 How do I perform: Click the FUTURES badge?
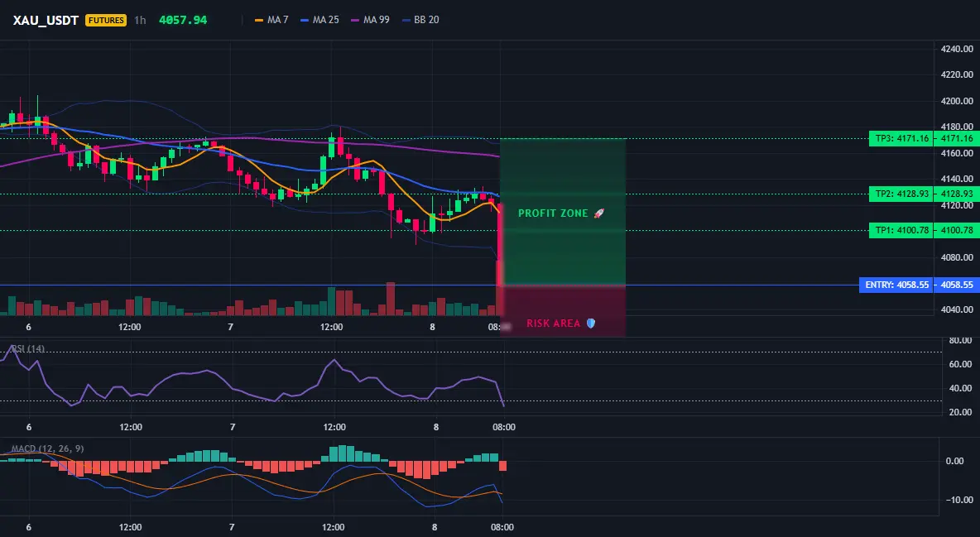point(106,20)
